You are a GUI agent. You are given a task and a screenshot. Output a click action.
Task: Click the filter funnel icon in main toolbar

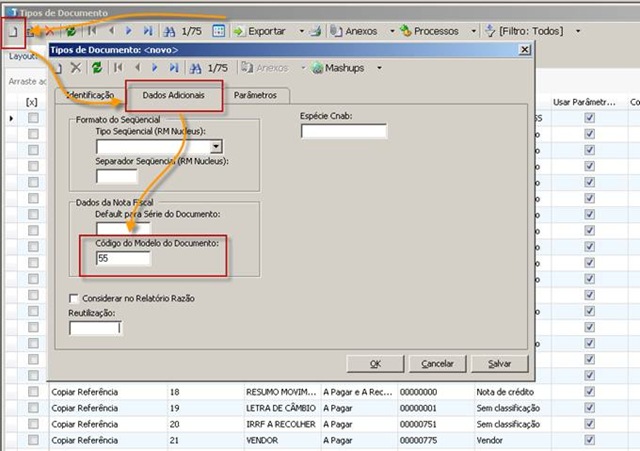[x=490, y=31]
